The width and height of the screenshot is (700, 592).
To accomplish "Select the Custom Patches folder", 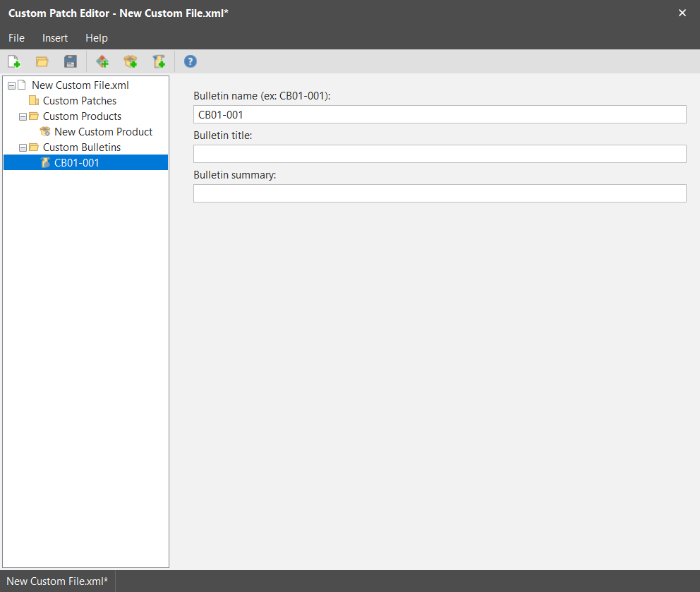I will point(80,101).
